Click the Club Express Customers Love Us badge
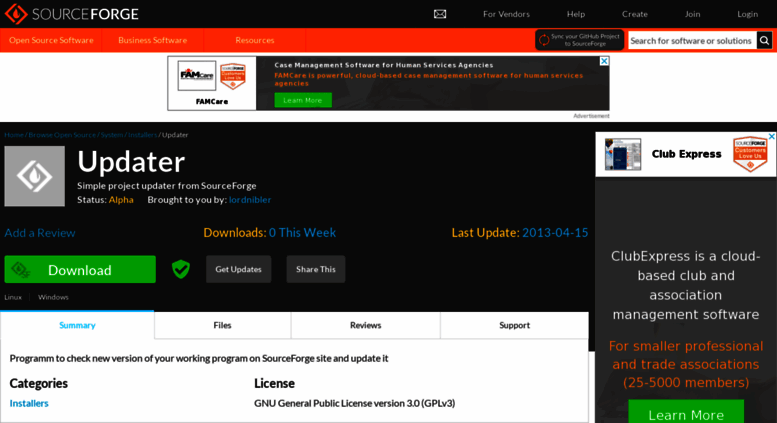The width and height of the screenshot is (777, 423). [750, 154]
